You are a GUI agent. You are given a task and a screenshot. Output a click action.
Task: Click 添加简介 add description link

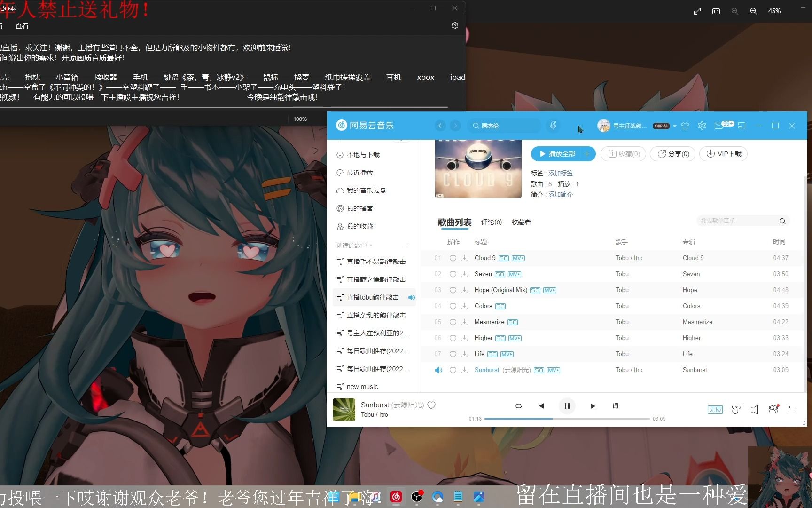[560, 194]
